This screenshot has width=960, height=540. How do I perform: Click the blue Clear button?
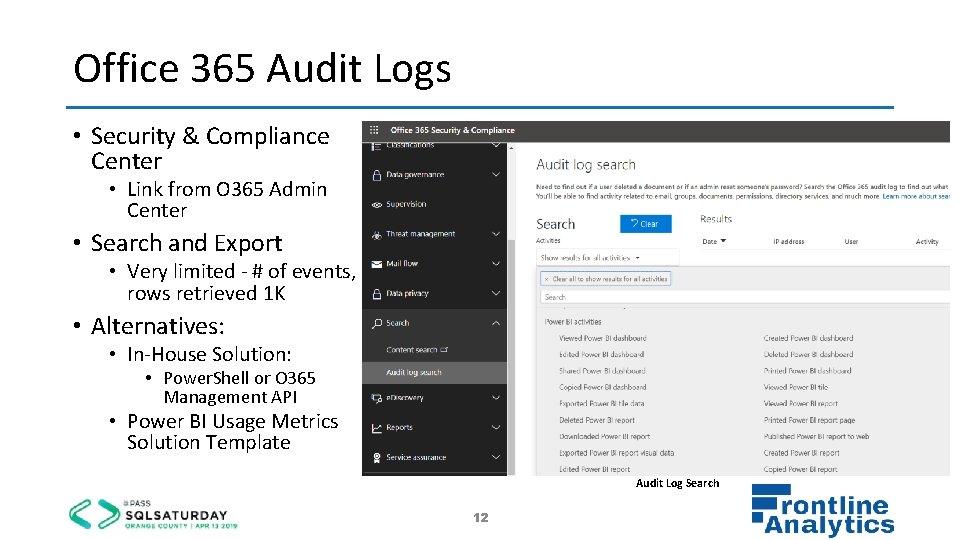coord(645,223)
